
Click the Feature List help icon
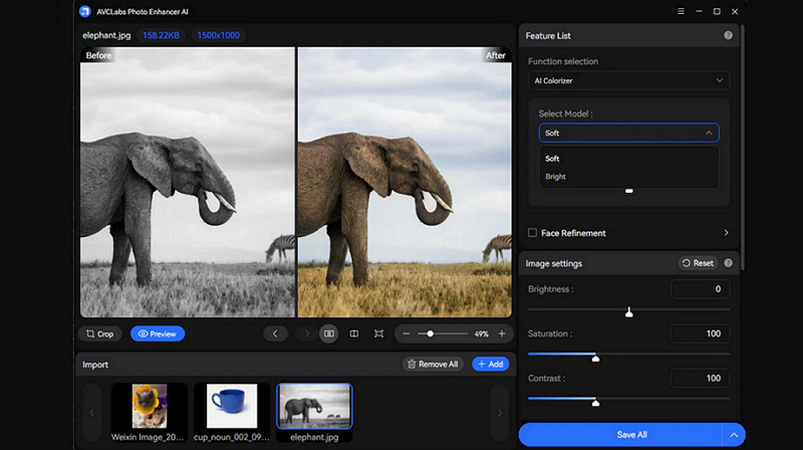pos(728,35)
